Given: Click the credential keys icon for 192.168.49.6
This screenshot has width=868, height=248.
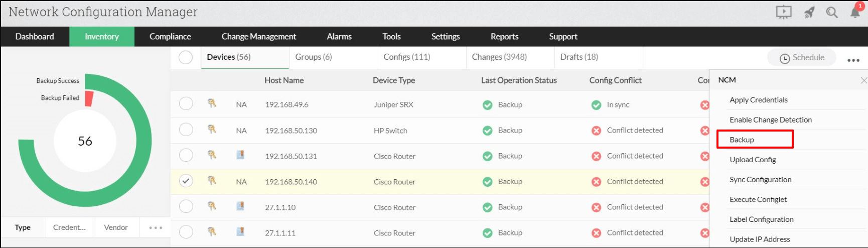Looking at the screenshot, I should click(212, 104).
